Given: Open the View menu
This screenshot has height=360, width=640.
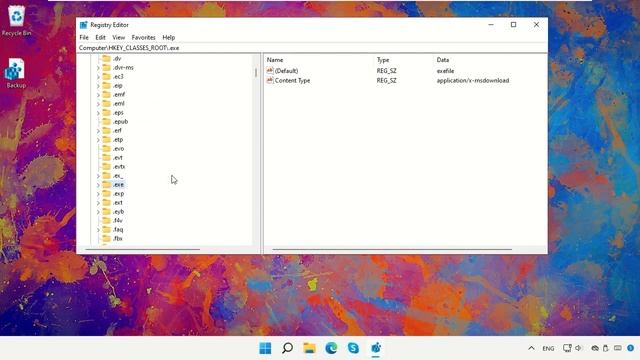Looking at the screenshot, I should pos(119,37).
